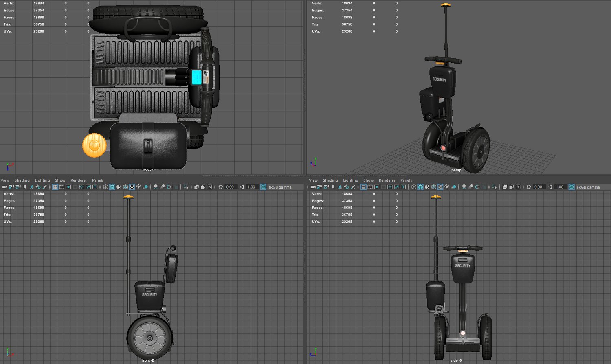The height and width of the screenshot is (364, 611).
Task: Enable Smooth Shade All in right panel toolbar
Action: 420,187
